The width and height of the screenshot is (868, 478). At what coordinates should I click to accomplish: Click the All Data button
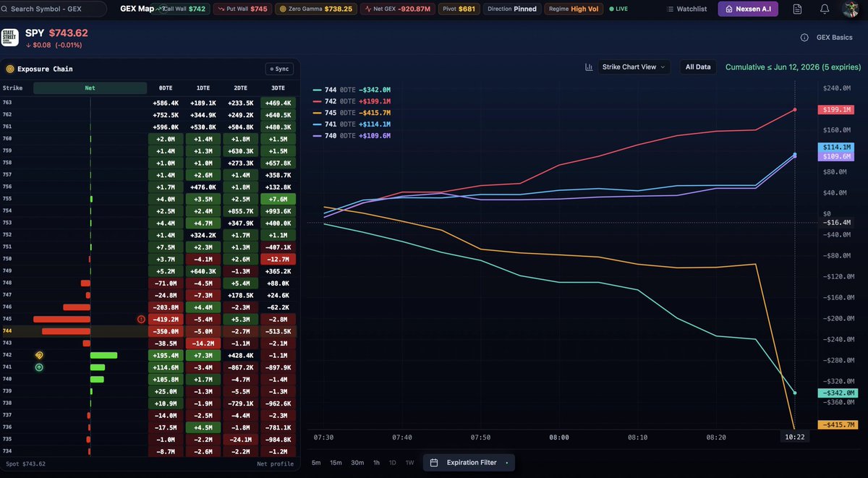[698, 67]
